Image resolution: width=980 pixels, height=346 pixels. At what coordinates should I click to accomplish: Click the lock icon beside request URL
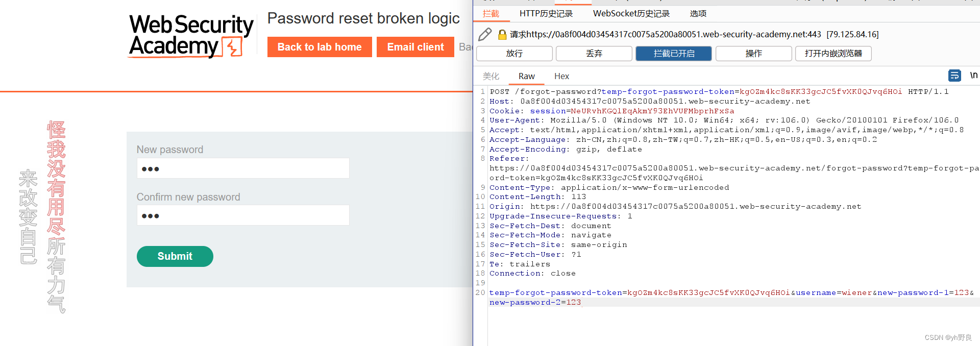pos(502,34)
